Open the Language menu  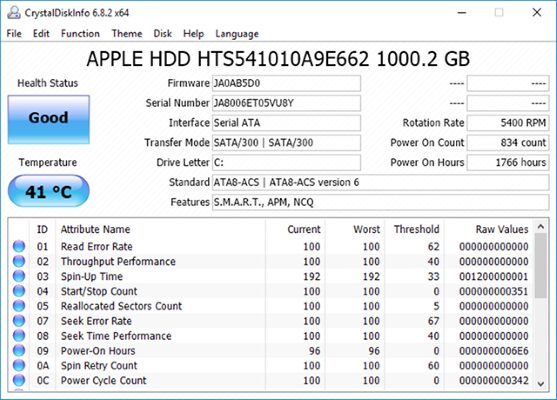pos(237,34)
